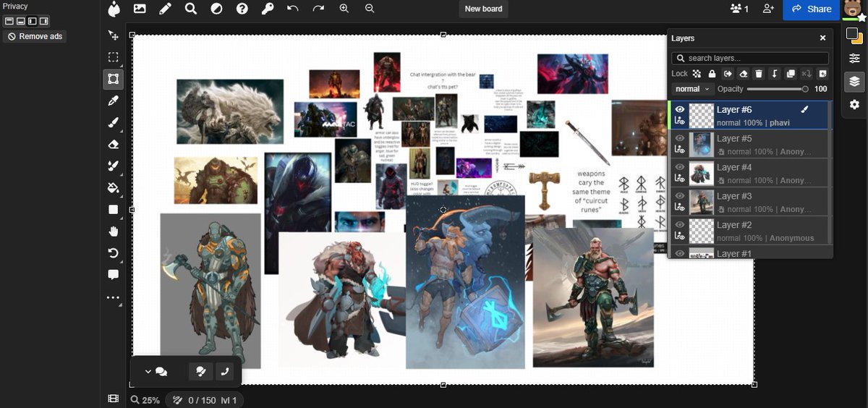The image size is (868, 408).
Task: Select the top panel layout option
Action: click(x=9, y=21)
